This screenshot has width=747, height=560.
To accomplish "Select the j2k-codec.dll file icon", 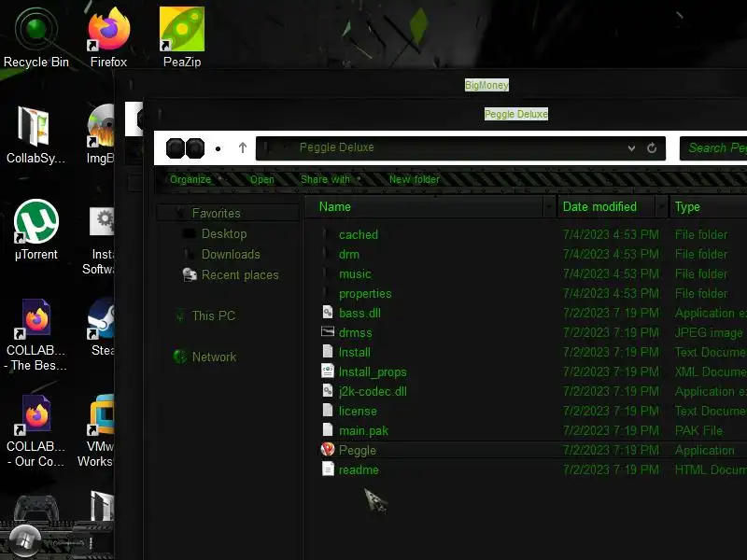I will click(328, 390).
